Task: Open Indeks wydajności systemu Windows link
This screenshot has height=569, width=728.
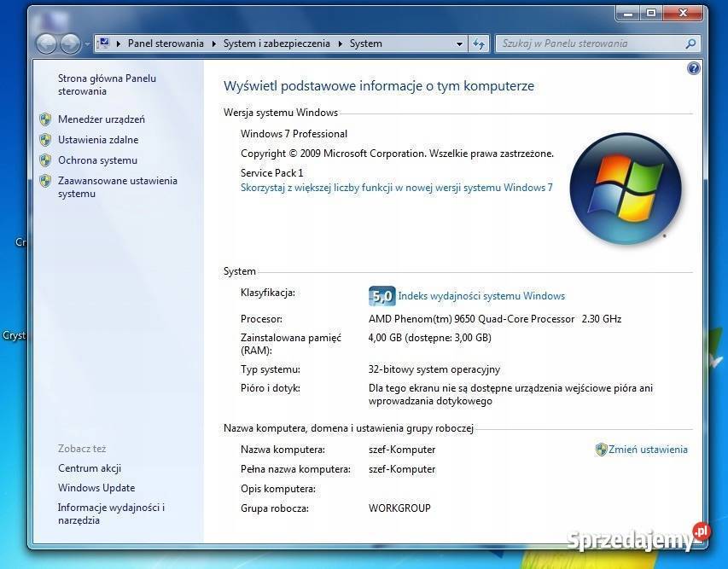Action: (x=481, y=296)
